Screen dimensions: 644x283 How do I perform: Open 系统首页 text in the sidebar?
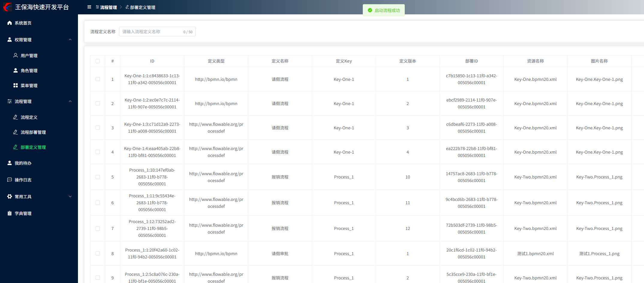click(x=23, y=23)
